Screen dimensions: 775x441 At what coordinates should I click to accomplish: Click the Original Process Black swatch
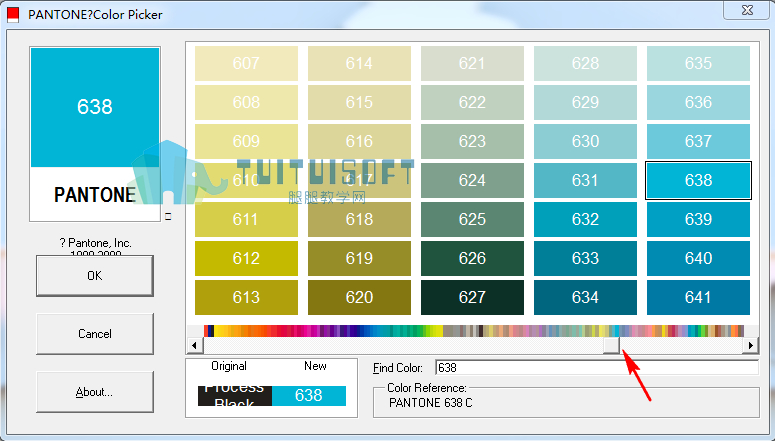pyautogui.click(x=235, y=396)
